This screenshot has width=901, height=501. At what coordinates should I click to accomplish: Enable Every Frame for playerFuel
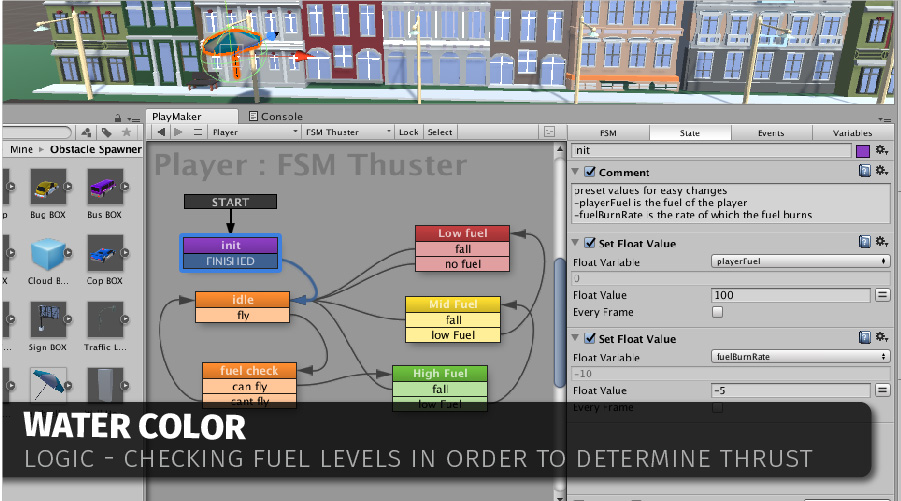pos(717,312)
